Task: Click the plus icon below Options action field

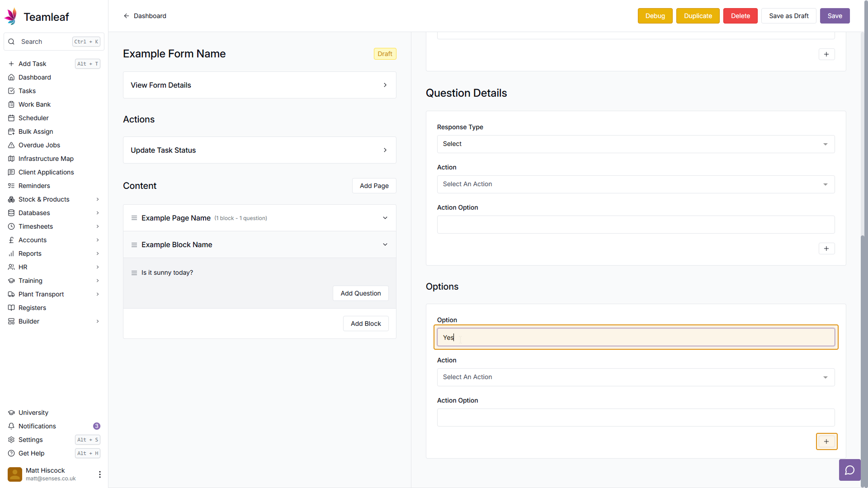Action: tap(826, 441)
